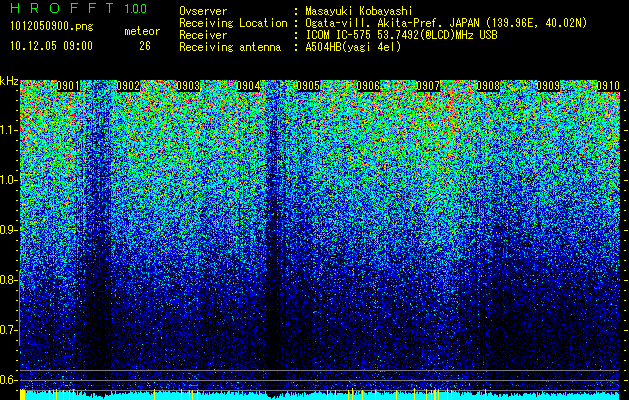The width and height of the screenshot is (629, 400).
Task: Click the 0905 time marker
Action: 308,86
